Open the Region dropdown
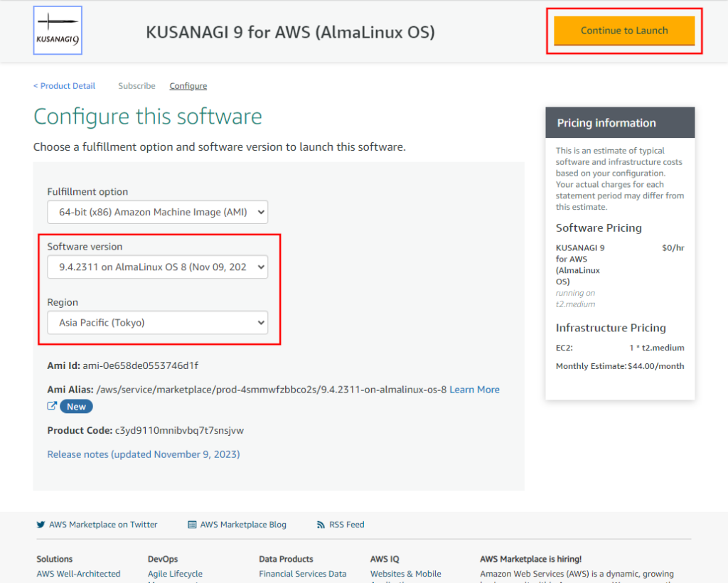 (x=157, y=323)
